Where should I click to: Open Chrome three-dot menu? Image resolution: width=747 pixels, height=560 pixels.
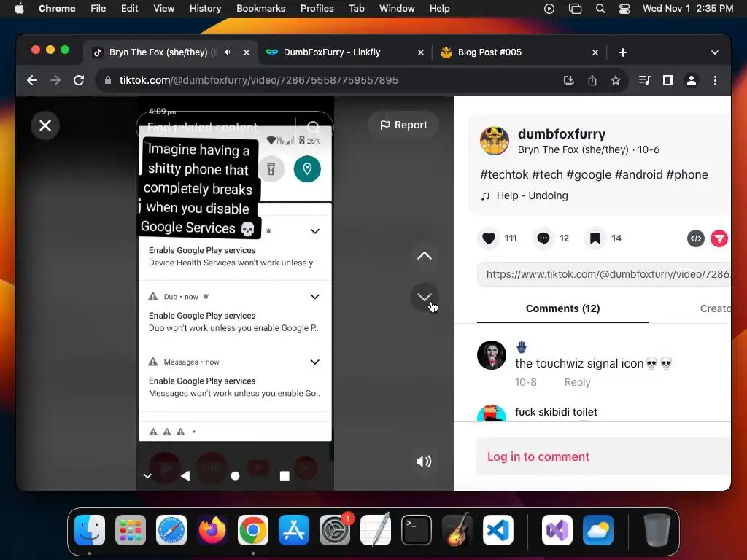tap(715, 80)
